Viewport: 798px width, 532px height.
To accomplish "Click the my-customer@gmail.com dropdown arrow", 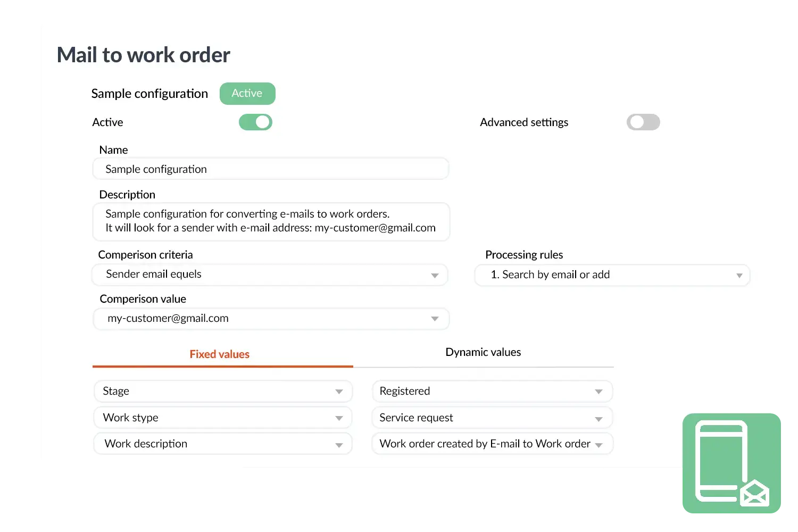I will (x=435, y=319).
